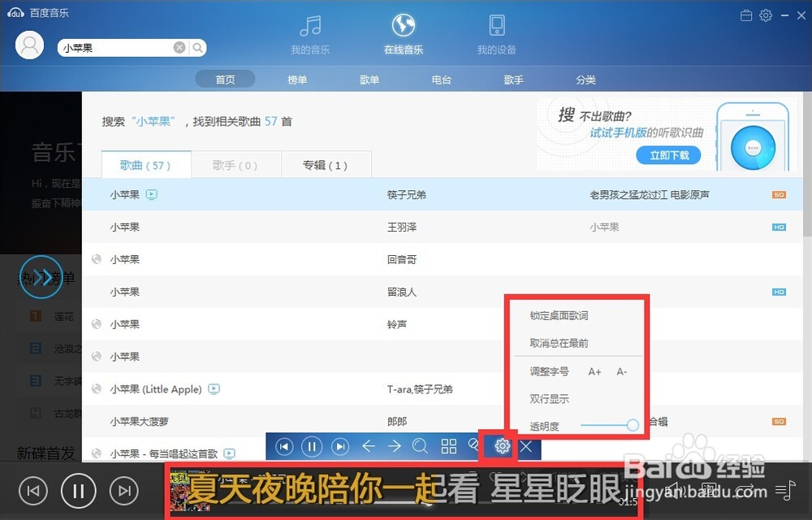Open the skin/toolbox icon in title bar
Viewport: 812px width, 520px height.
[x=746, y=15]
